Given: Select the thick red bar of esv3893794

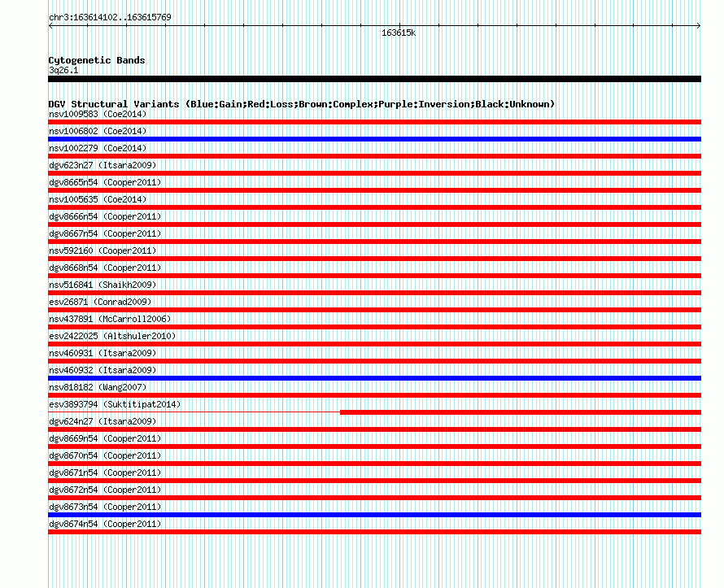Looking at the screenshot, I should pyautogui.click(x=521, y=412).
